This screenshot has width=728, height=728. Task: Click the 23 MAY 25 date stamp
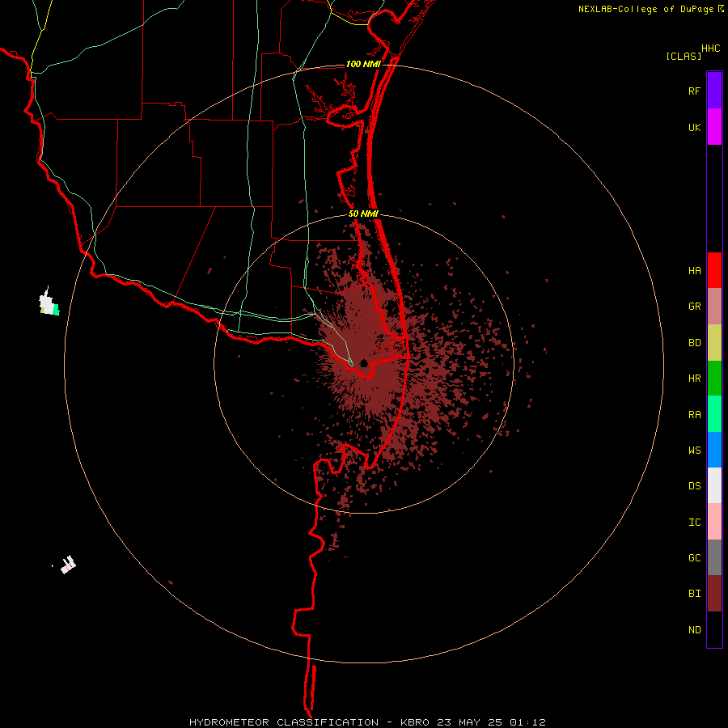click(x=470, y=722)
